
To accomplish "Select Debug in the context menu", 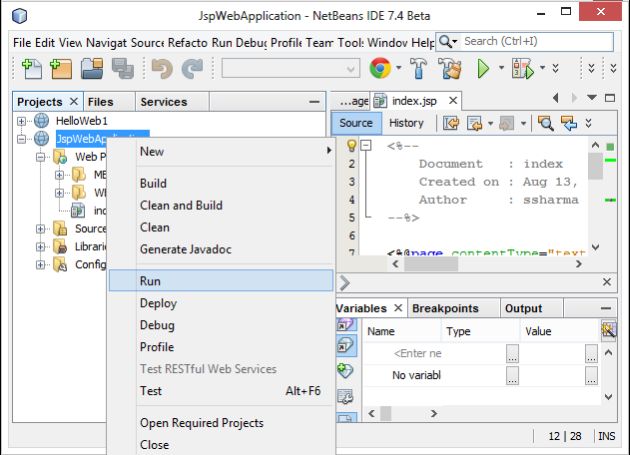I will [x=221, y=325].
